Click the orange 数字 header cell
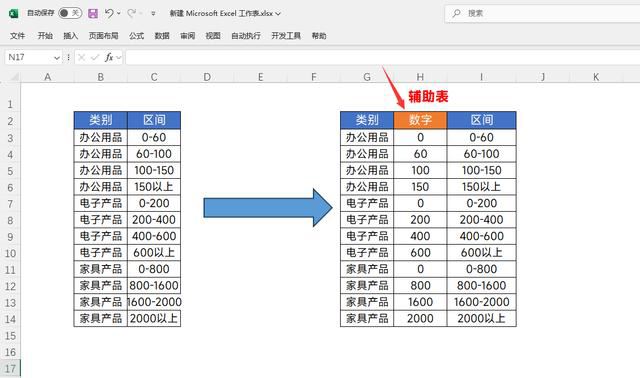 [420, 120]
